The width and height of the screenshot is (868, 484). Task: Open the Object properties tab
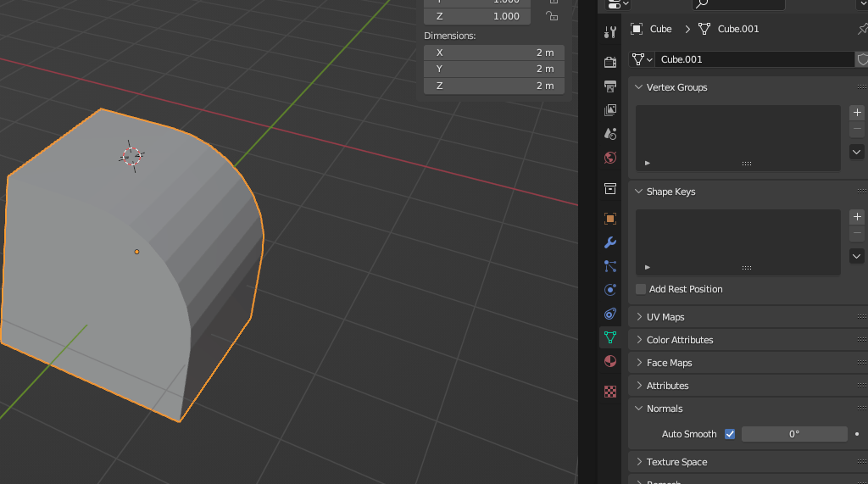[x=610, y=219]
